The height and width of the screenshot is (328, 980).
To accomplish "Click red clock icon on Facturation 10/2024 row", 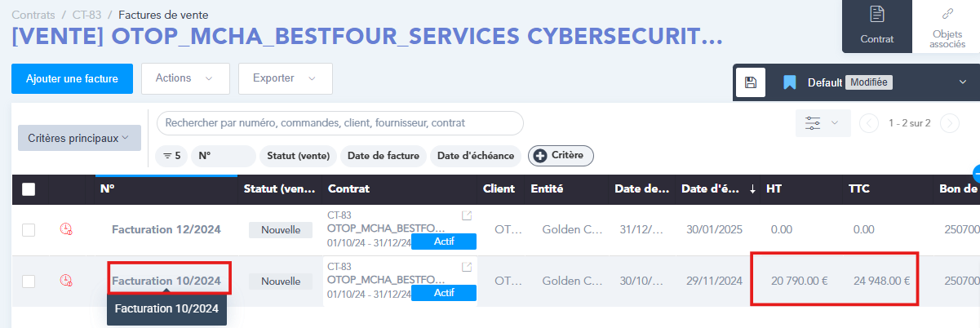I will coord(66,281).
